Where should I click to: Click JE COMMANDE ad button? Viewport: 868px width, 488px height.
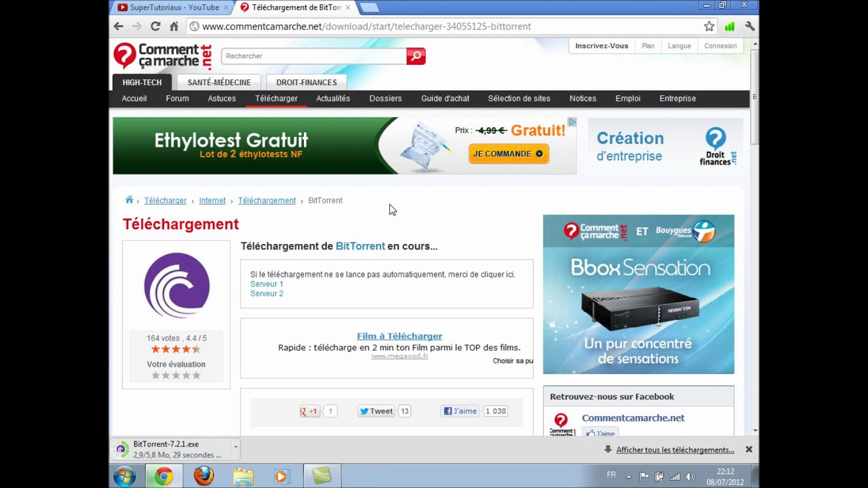coord(509,154)
